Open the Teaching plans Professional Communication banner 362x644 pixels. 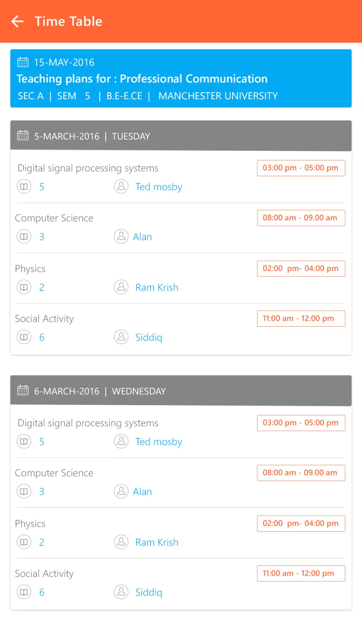pyautogui.click(x=181, y=78)
